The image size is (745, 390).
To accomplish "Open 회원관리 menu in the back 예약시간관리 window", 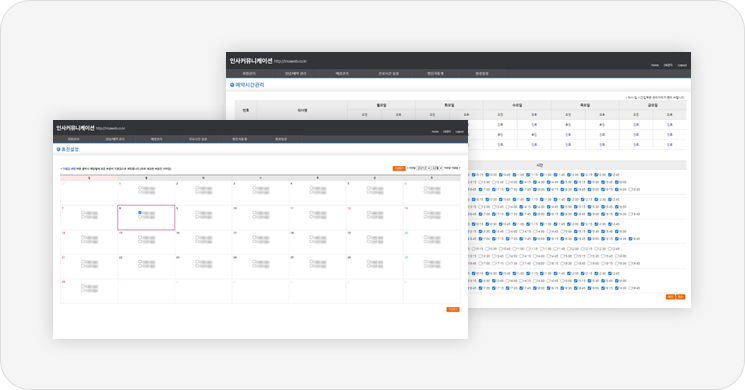I will (x=248, y=74).
